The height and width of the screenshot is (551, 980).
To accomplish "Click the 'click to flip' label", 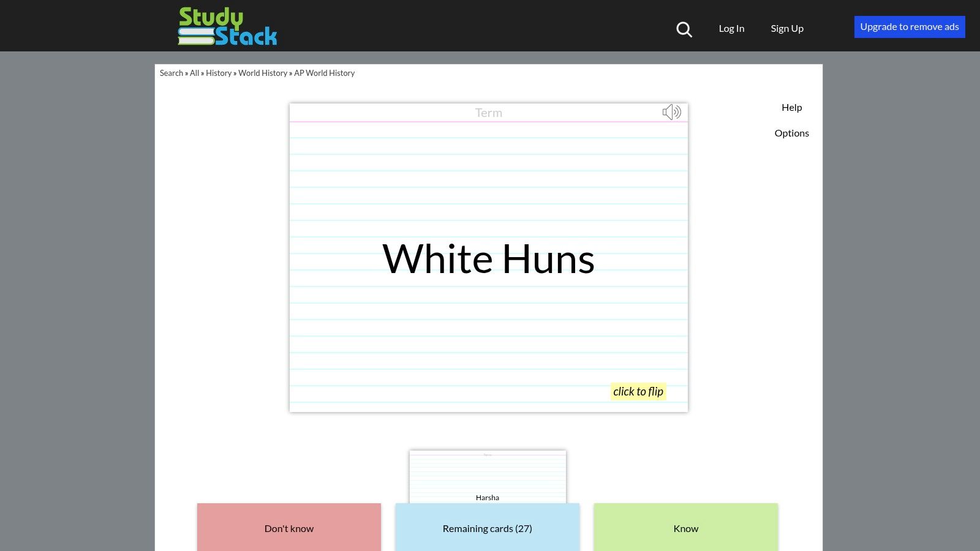I will [638, 391].
